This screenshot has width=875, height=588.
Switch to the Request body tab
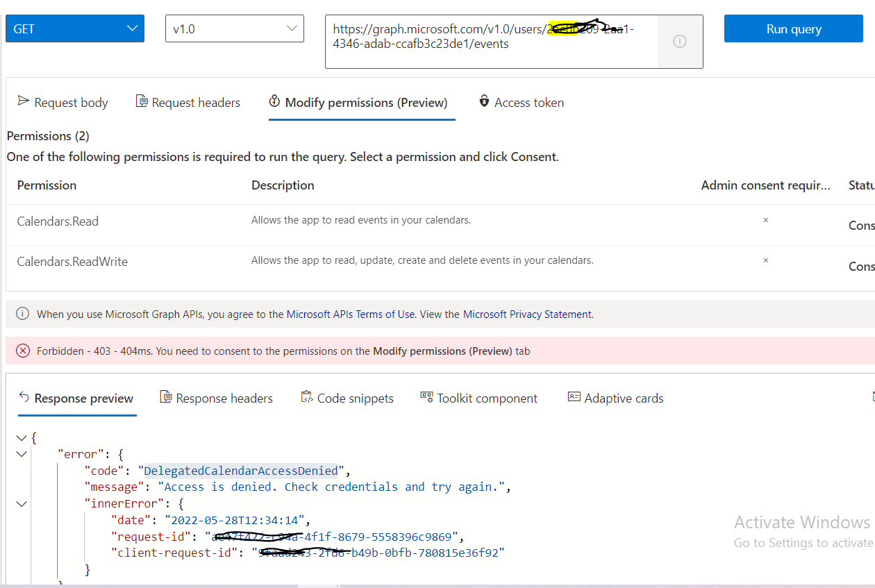[62, 102]
